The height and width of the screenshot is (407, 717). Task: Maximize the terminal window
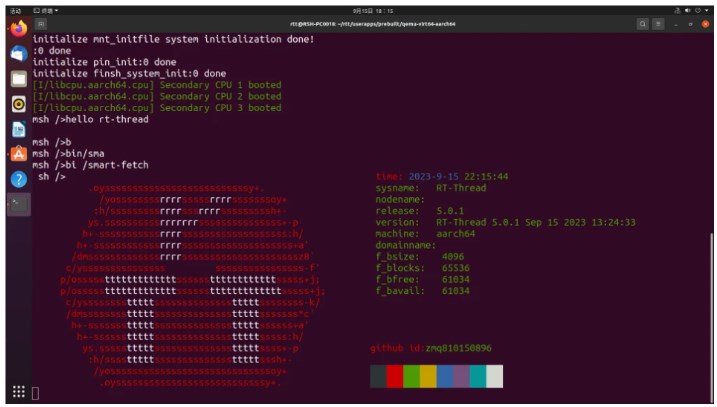690,24
